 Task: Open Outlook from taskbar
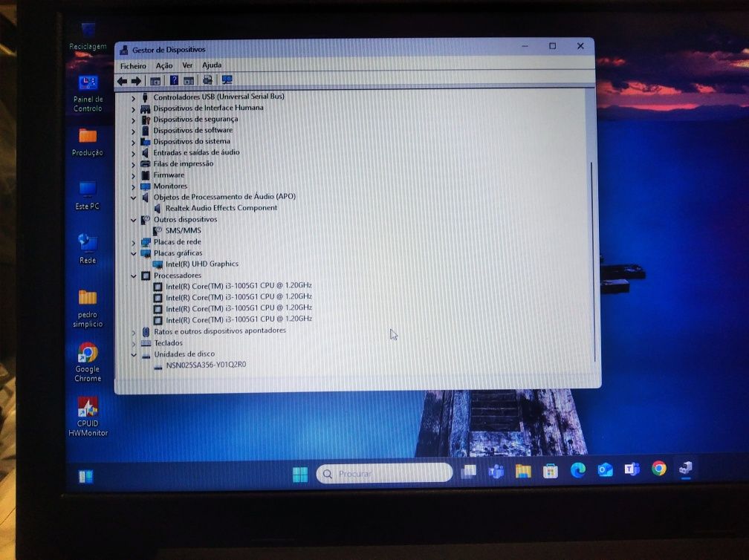pyautogui.click(x=605, y=470)
